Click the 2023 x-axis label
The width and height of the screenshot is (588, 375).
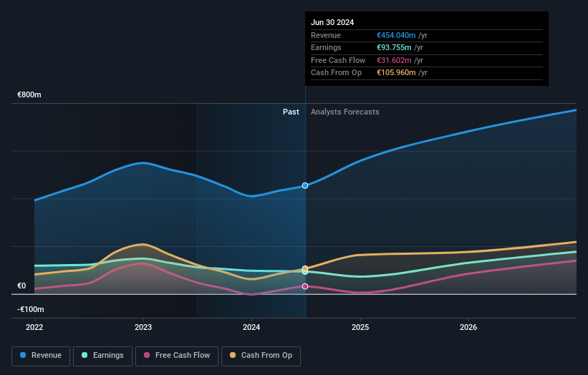[143, 327]
